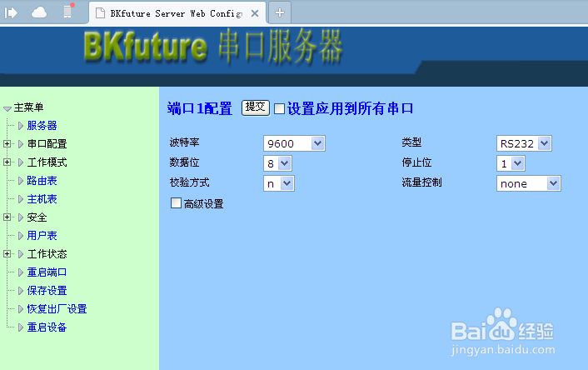Open the 路由表 menu link
588x370 pixels.
[x=42, y=181]
